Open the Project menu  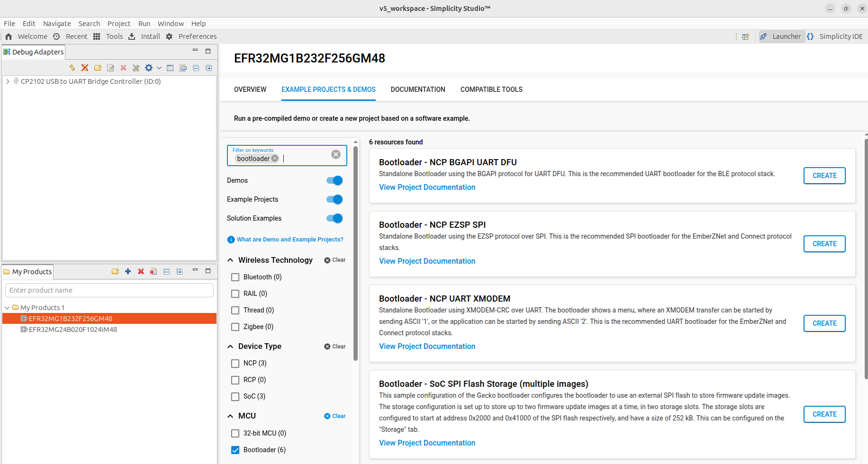(118, 24)
